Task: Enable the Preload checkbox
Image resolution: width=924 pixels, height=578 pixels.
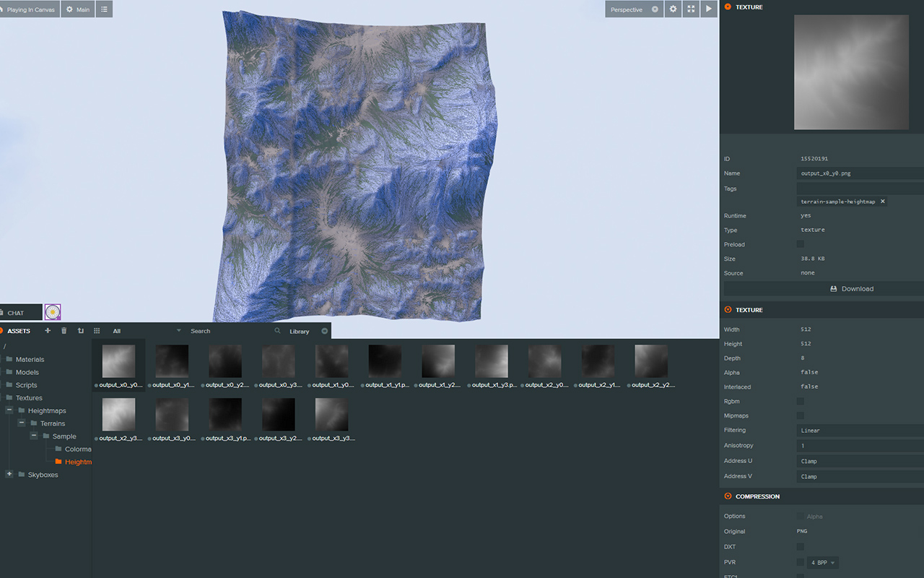Action: point(800,244)
